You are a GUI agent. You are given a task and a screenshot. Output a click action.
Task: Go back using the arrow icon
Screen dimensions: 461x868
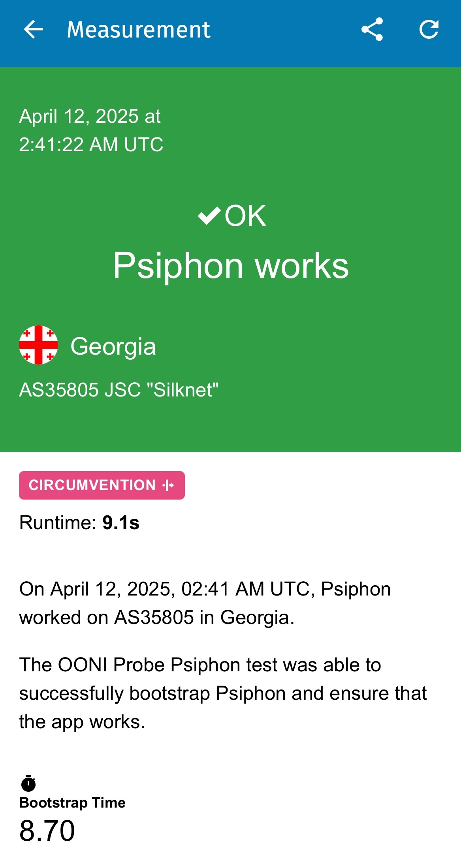pyautogui.click(x=33, y=30)
